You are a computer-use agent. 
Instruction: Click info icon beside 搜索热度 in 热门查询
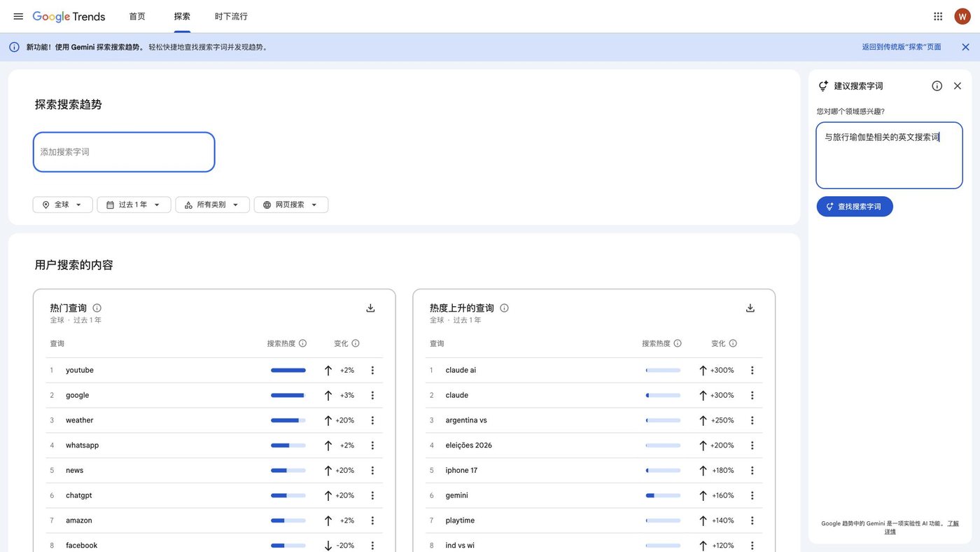point(302,343)
